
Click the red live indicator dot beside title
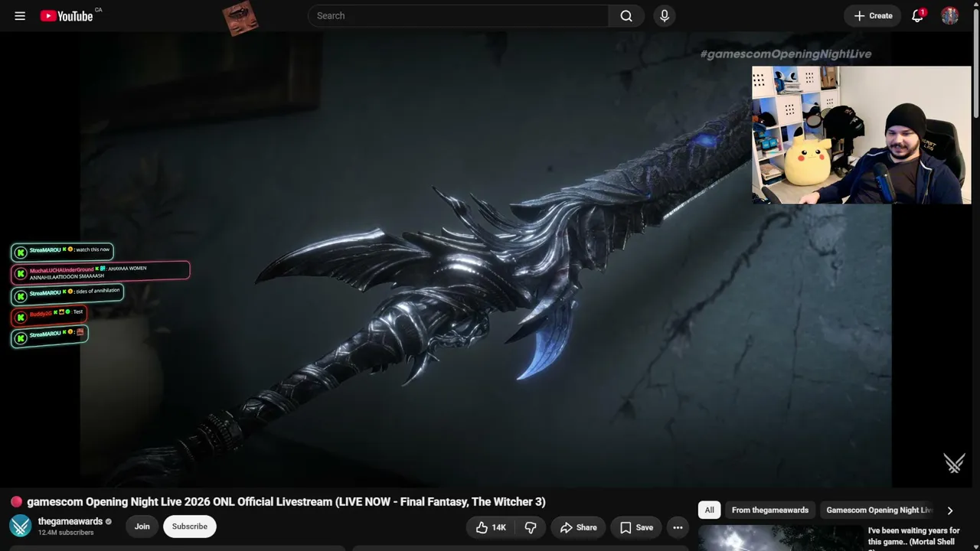point(16,502)
